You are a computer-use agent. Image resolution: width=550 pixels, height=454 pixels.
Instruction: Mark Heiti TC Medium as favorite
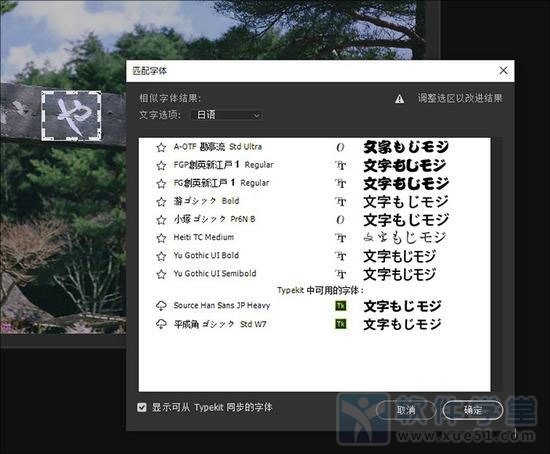[x=161, y=238]
